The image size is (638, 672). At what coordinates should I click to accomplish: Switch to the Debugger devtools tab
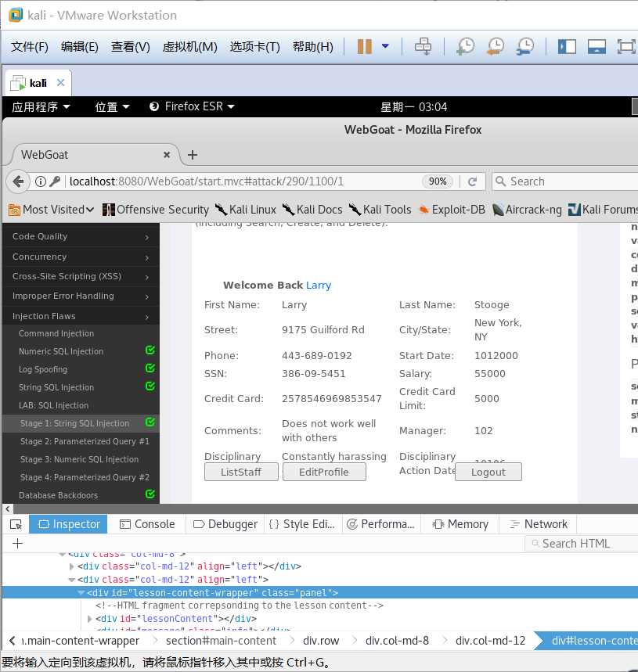point(225,524)
